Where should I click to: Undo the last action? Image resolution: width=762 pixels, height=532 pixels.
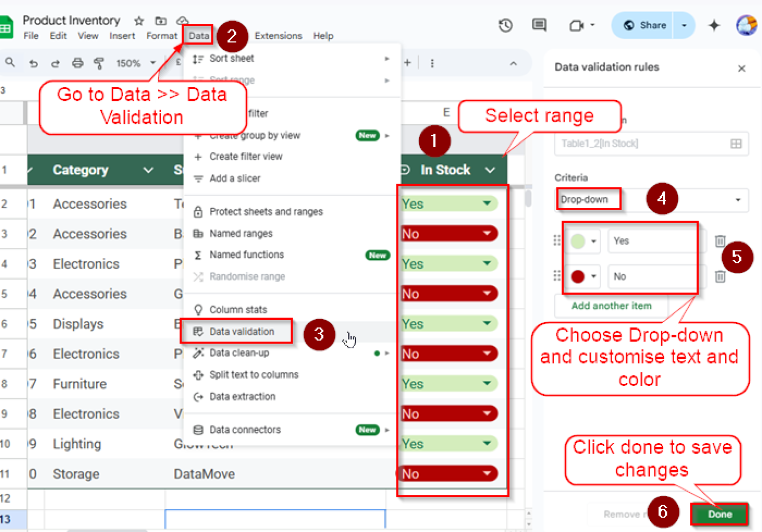pos(34,63)
